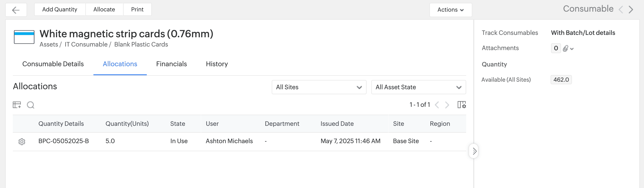
Task: Open the All Sites dropdown
Action: [x=319, y=87]
